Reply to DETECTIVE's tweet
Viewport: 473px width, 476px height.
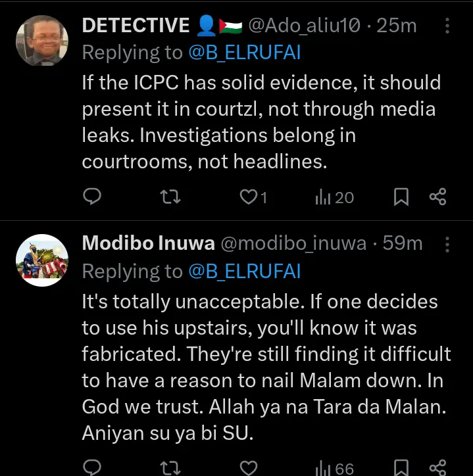click(93, 197)
